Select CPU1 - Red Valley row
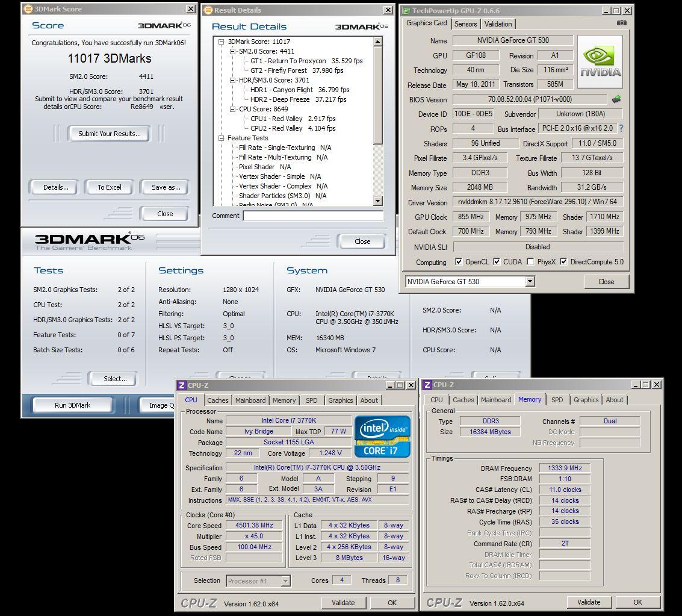Viewport: 682px width, 616px height. pyautogui.click(x=293, y=119)
